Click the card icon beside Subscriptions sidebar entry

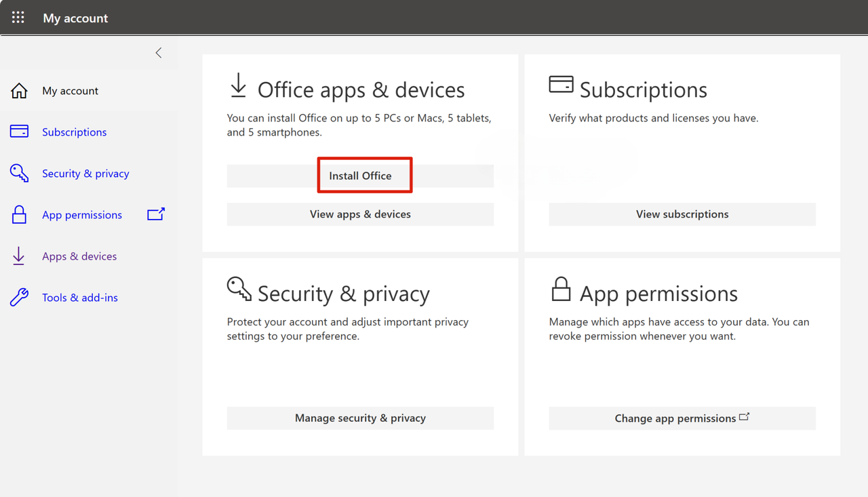pos(18,132)
